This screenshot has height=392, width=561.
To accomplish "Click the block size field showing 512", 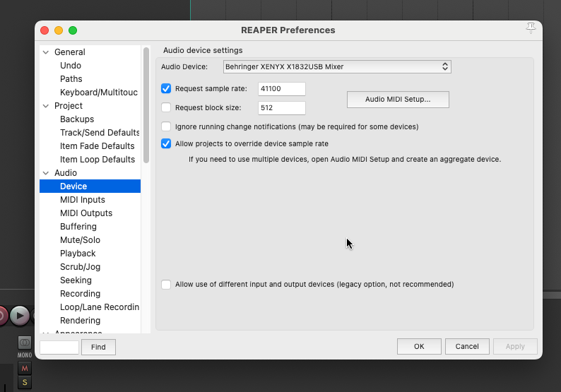I will [282, 107].
